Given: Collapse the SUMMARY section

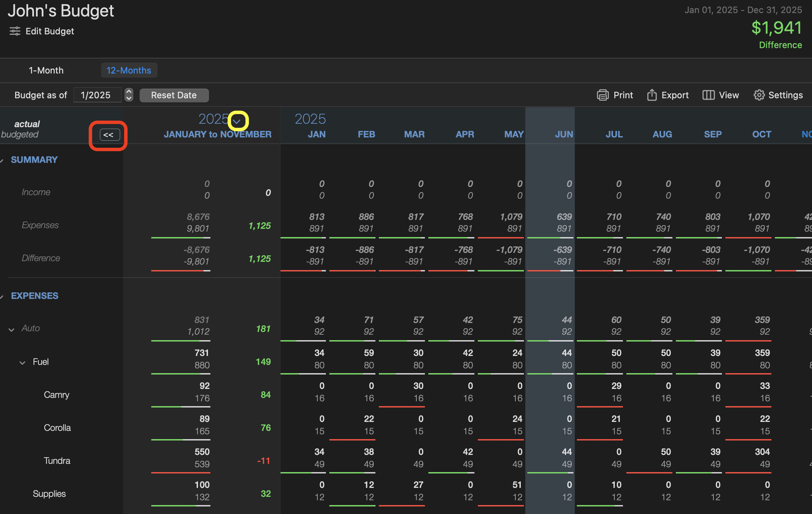Looking at the screenshot, I should pyautogui.click(x=2, y=160).
